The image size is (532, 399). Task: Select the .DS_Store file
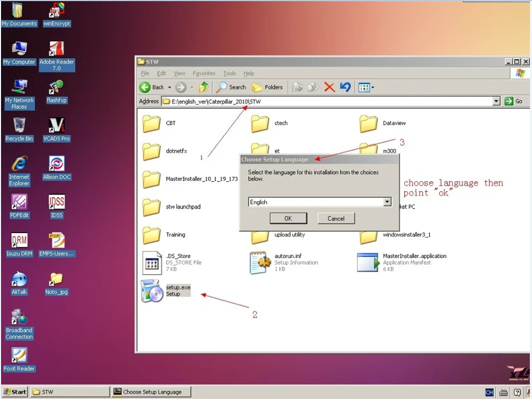coord(172,263)
